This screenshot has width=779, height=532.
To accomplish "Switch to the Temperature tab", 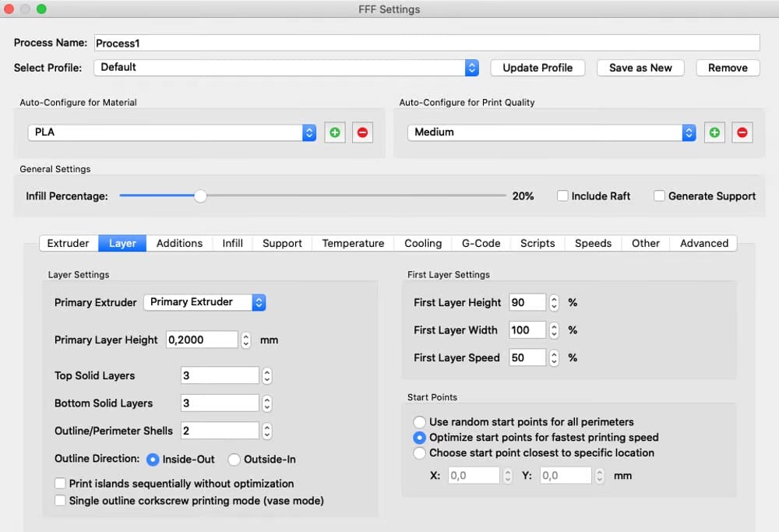I will click(x=353, y=243).
